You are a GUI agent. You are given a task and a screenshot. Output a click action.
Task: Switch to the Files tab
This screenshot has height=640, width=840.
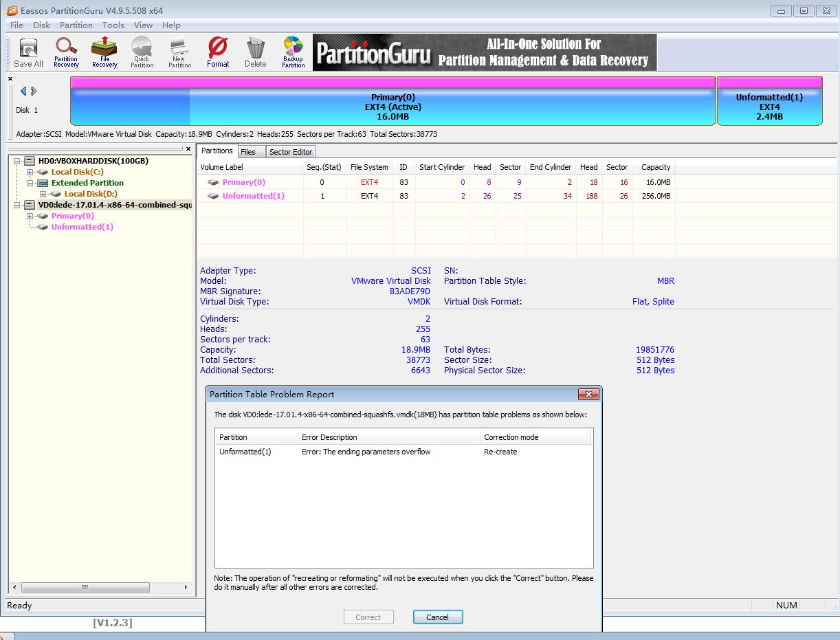[x=248, y=152]
